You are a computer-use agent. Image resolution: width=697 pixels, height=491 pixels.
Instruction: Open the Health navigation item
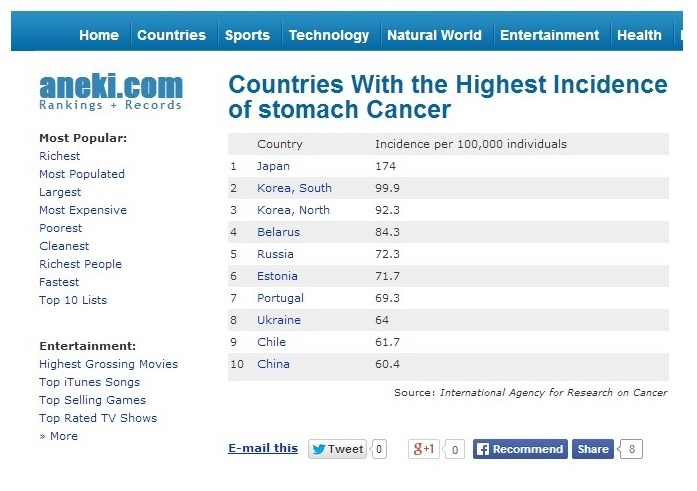click(639, 35)
